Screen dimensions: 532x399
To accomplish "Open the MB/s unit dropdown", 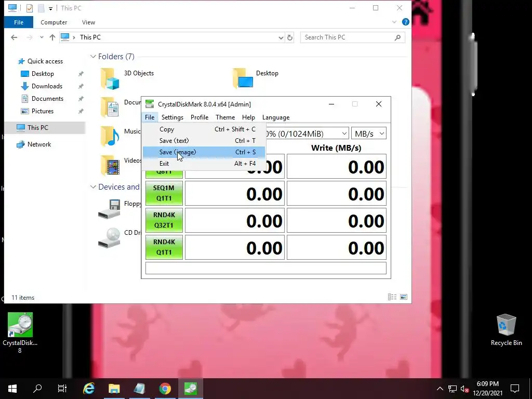I will pos(369,134).
